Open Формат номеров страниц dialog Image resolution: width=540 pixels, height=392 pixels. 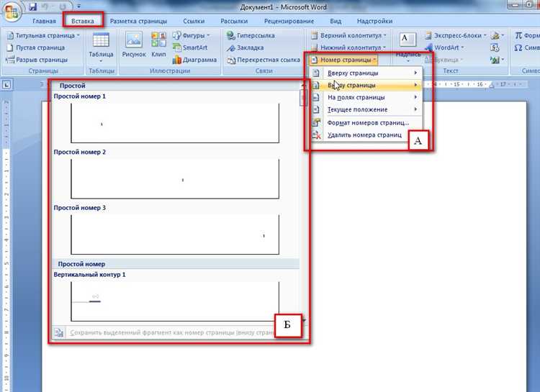(x=366, y=122)
